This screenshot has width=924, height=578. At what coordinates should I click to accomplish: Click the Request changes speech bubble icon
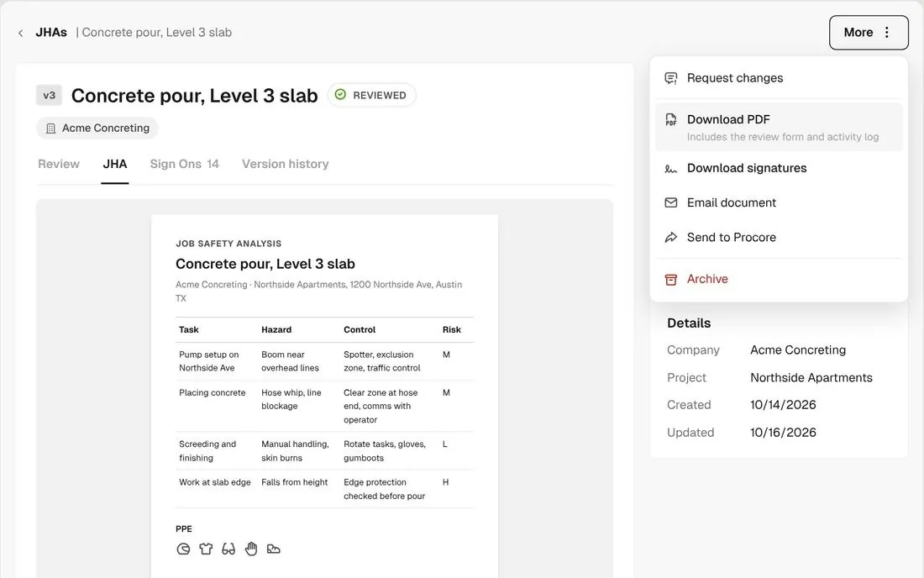pos(670,78)
